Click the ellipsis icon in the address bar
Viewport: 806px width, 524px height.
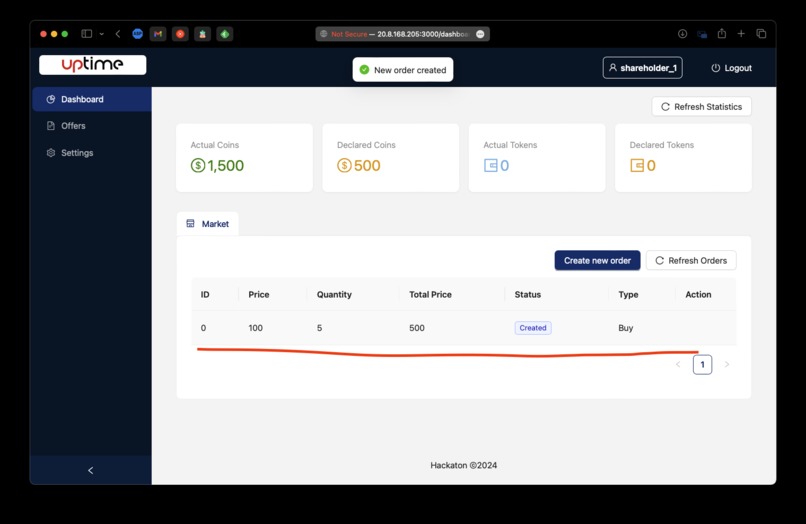coord(480,34)
